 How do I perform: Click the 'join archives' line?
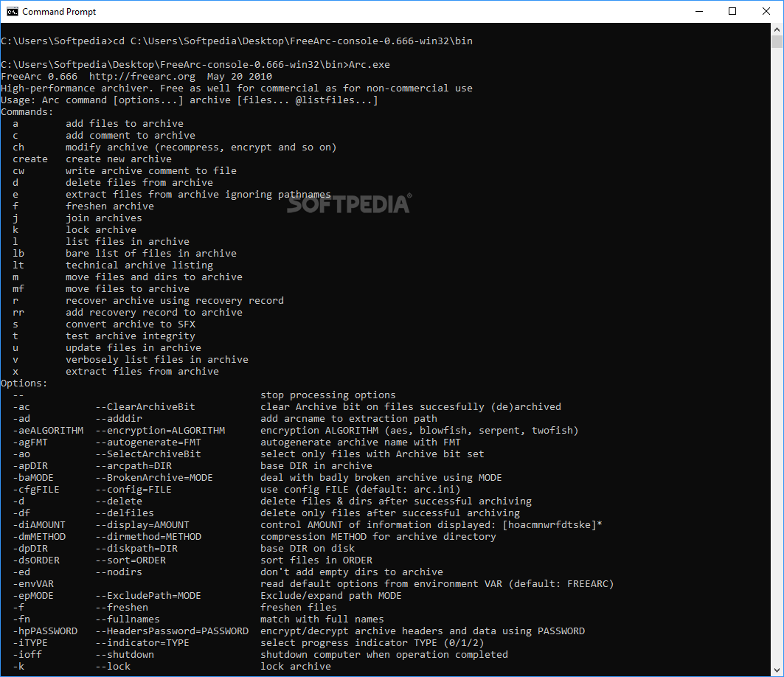coord(103,218)
